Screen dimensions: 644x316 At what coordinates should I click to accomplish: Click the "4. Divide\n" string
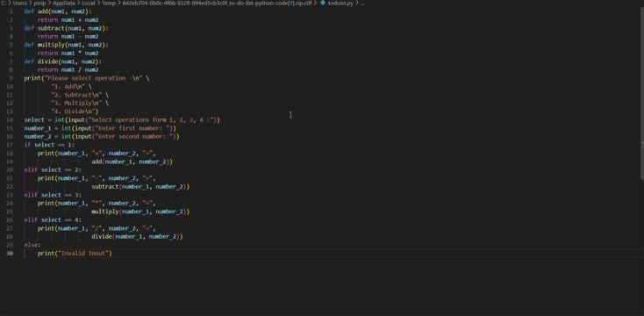pyautogui.click(x=73, y=111)
